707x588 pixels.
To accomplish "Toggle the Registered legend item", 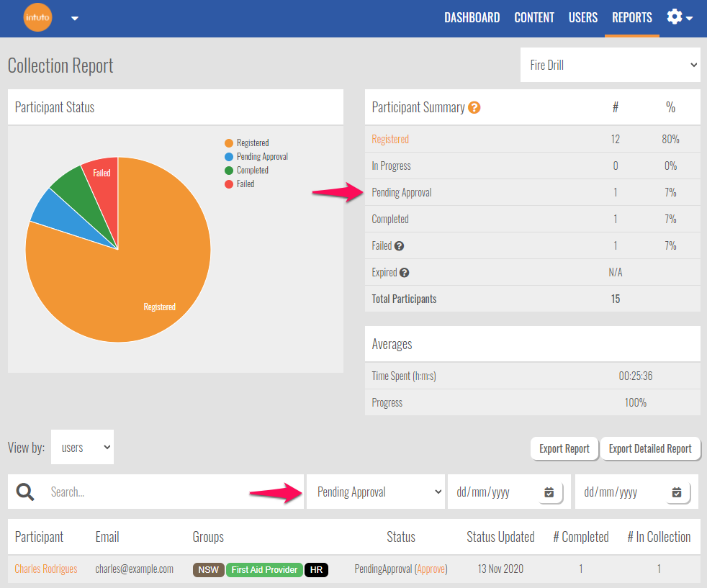I will (x=247, y=143).
